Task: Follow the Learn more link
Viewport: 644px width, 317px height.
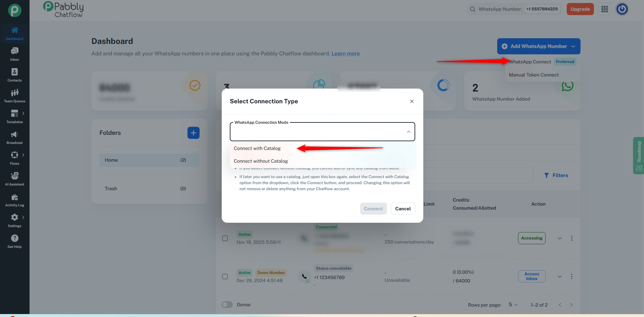Action: pyautogui.click(x=346, y=53)
